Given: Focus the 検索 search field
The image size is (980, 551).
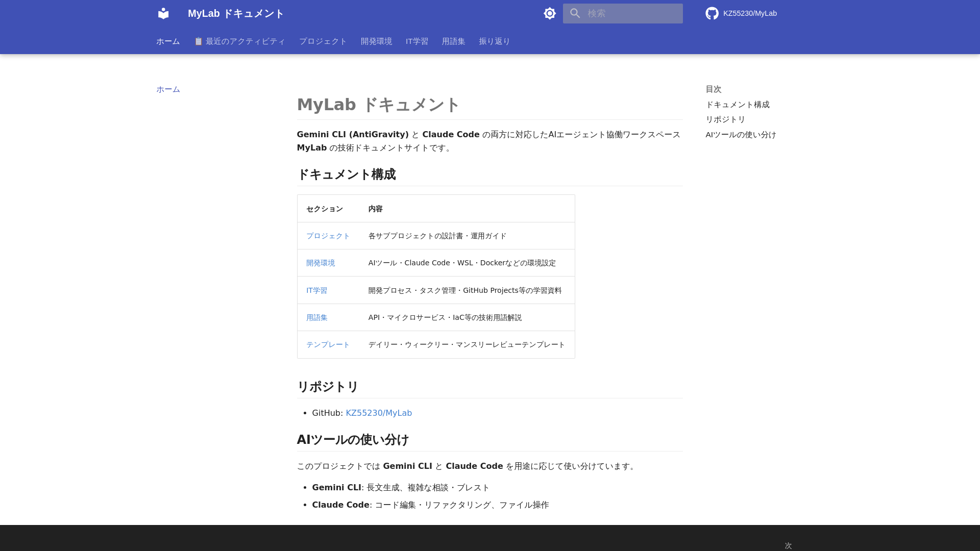Looking at the screenshot, I should [623, 13].
